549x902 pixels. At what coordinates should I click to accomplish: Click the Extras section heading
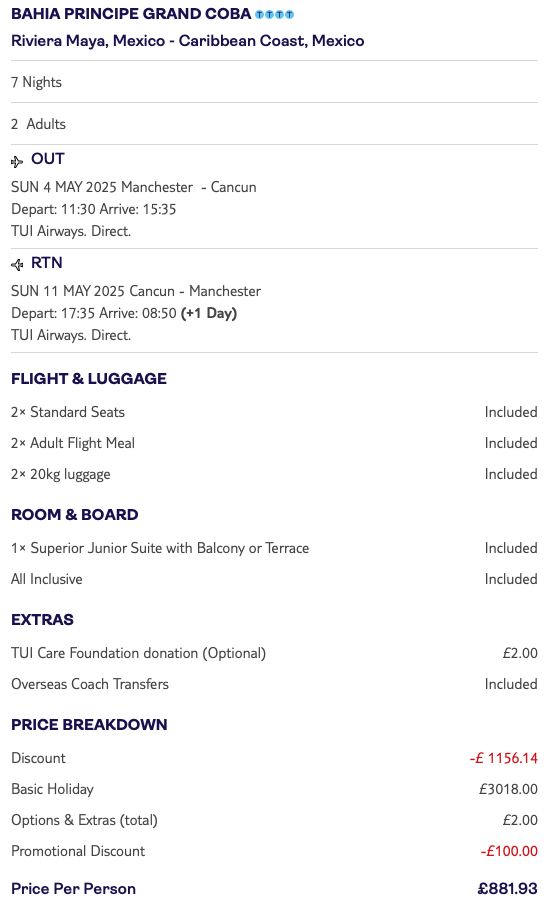point(42,620)
